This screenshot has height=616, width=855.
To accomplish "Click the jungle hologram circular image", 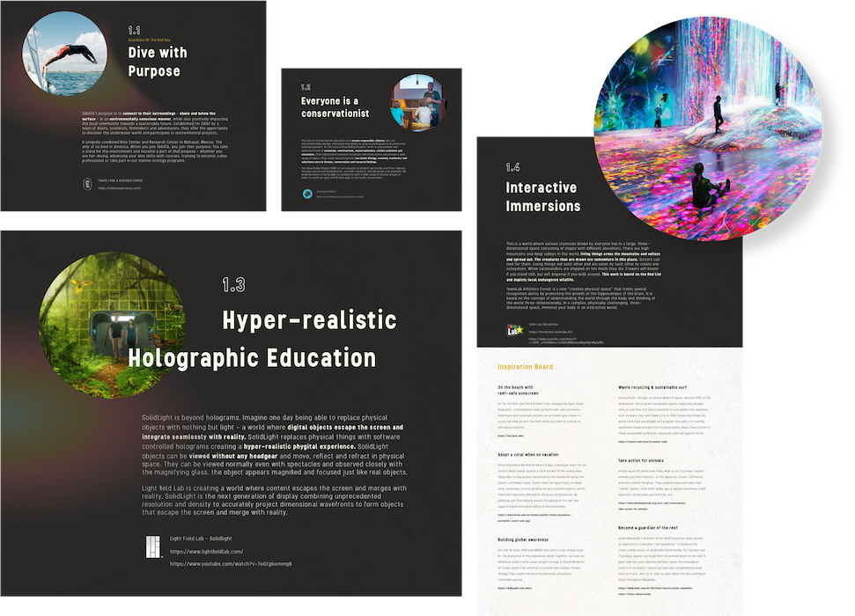I will point(112,325).
